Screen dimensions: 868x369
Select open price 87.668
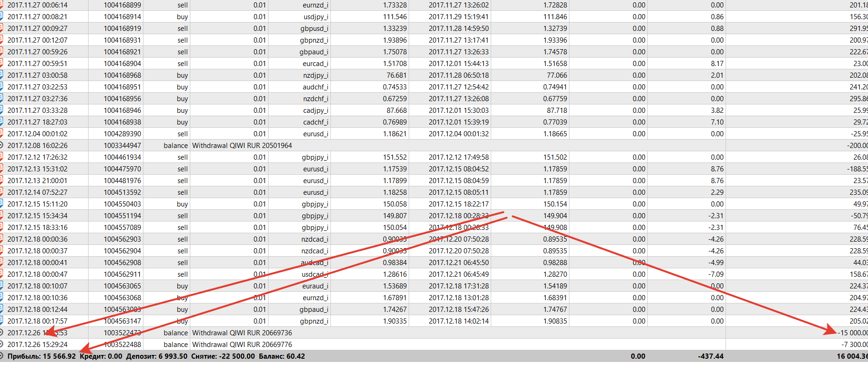[x=397, y=110]
